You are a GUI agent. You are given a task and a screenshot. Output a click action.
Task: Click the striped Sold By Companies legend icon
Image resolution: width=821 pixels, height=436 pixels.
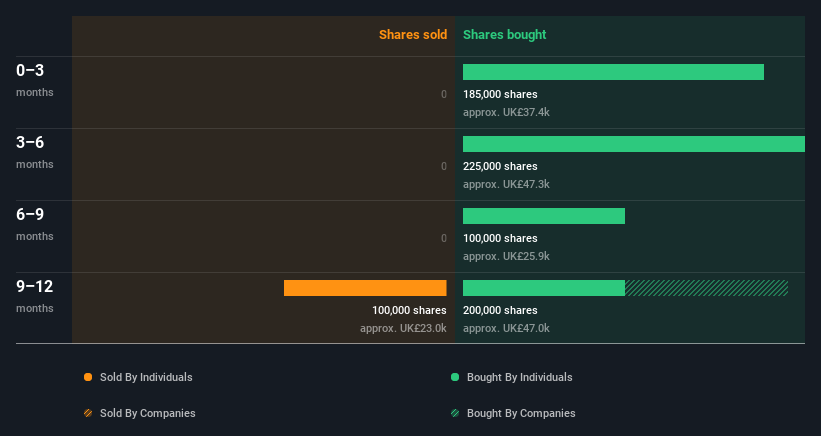(x=88, y=413)
